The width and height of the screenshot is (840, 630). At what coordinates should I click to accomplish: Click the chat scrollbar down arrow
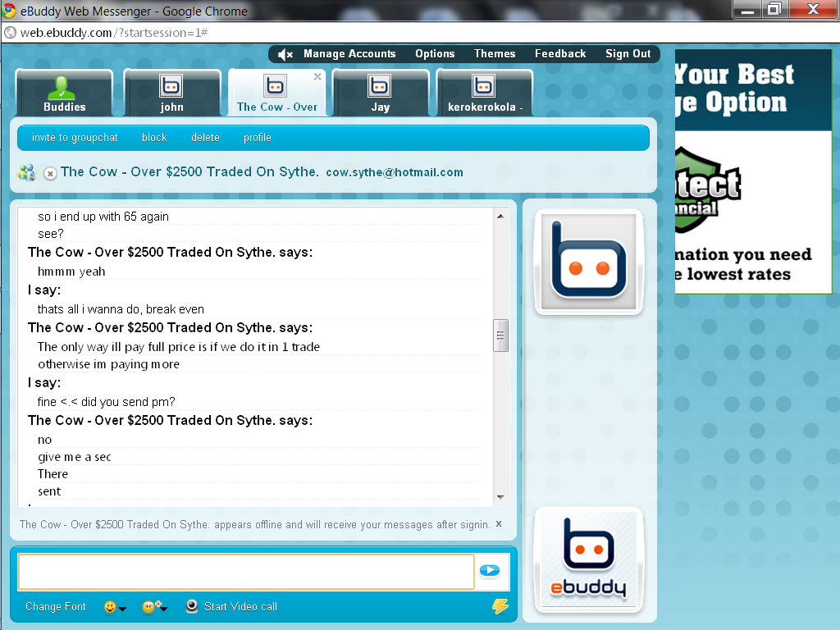coord(500,497)
